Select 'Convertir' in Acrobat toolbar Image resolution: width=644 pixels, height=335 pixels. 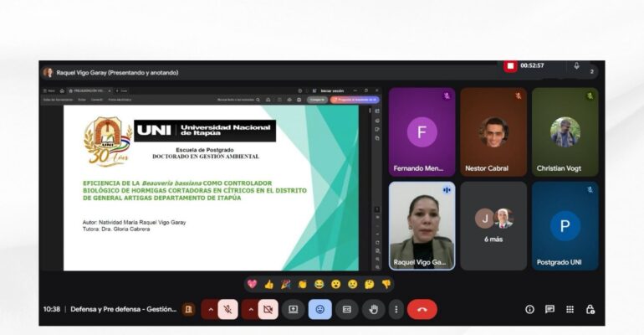[97, 100]
